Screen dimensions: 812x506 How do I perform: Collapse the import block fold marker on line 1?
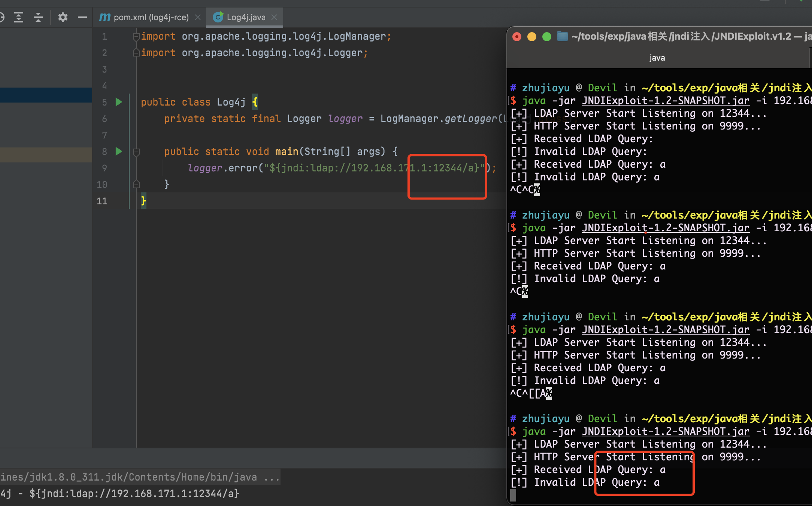click(x=136, y=37)
